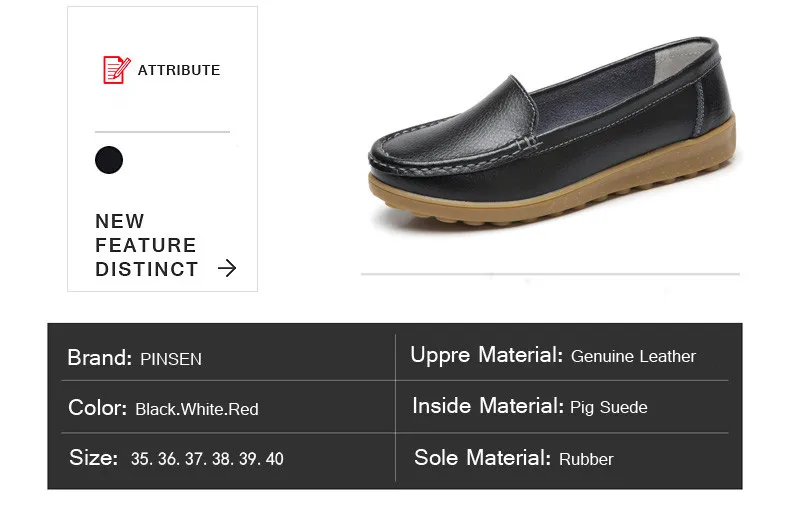Click the Size label
790x522 pixels.
pos(94,458)
